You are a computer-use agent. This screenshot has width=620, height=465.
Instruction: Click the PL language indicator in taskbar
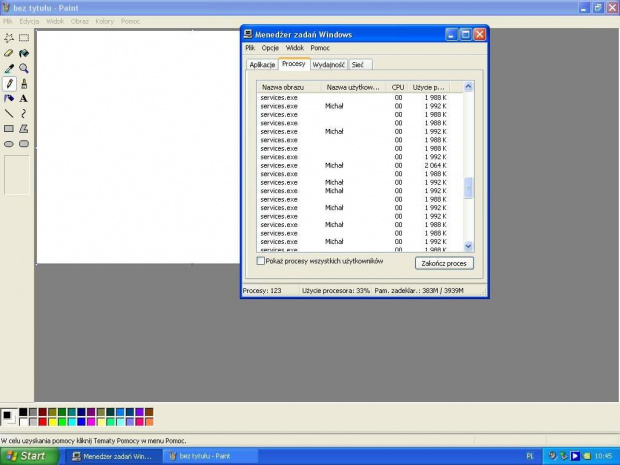click(530, 456)
